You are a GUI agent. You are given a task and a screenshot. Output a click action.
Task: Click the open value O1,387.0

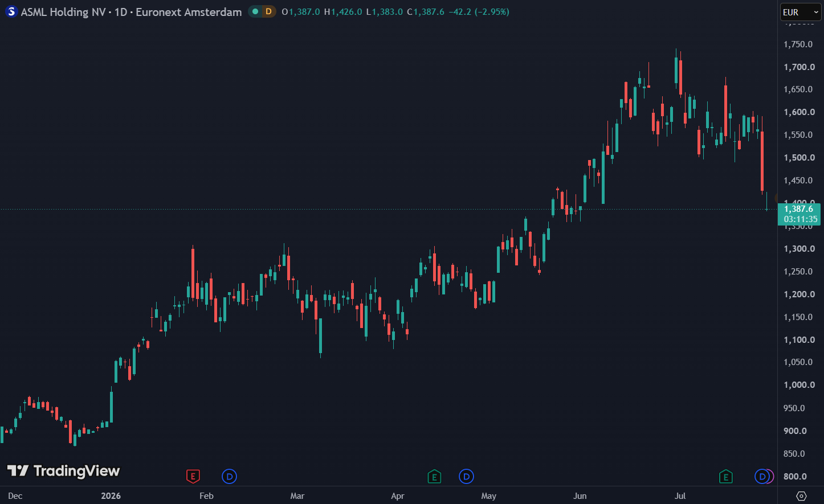[301, 12]
